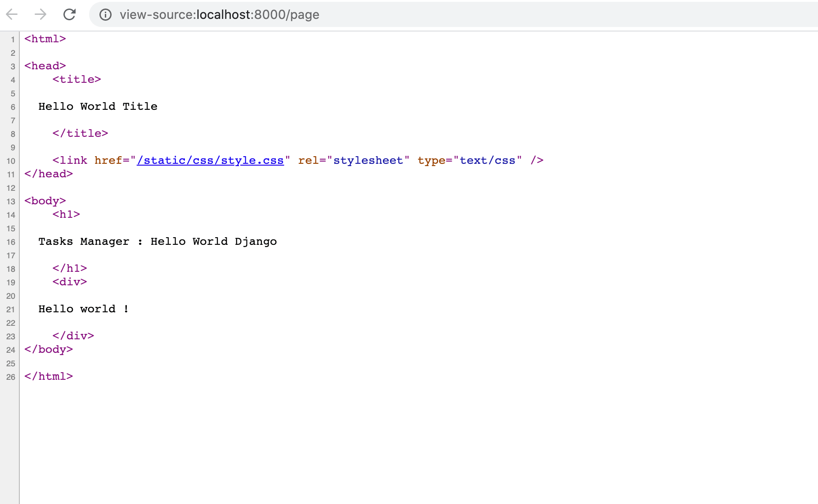The height and width of the screenshot is (504, 818).
Task: Click the Tasks Manager Hello World Django heading text
Action: pos(157,241)
